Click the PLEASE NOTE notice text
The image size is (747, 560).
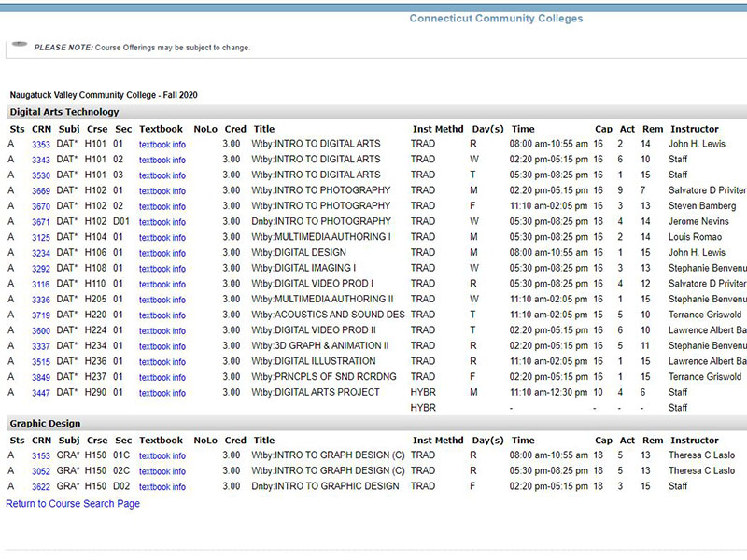[142, 48]
